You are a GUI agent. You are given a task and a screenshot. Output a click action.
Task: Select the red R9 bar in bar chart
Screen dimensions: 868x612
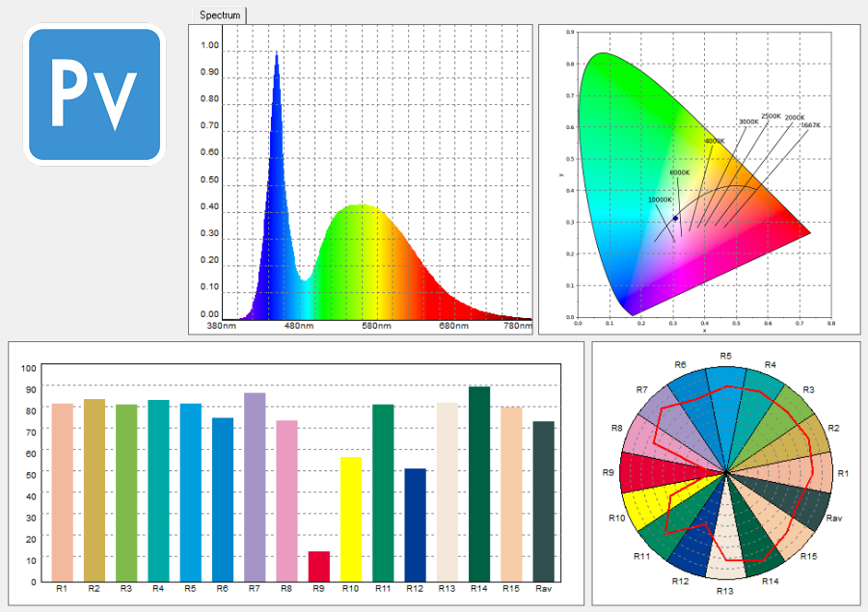click(x=318, y=566)
